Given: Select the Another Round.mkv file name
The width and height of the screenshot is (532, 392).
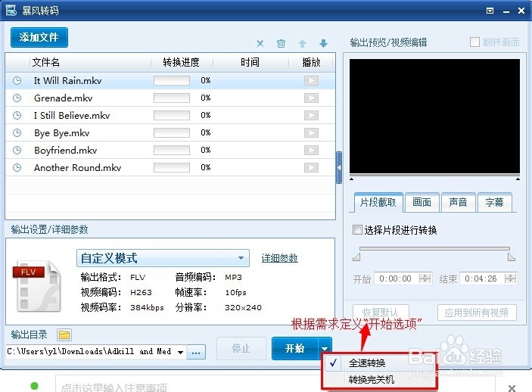Looking at the screenshot, I should tap(78, 167).
